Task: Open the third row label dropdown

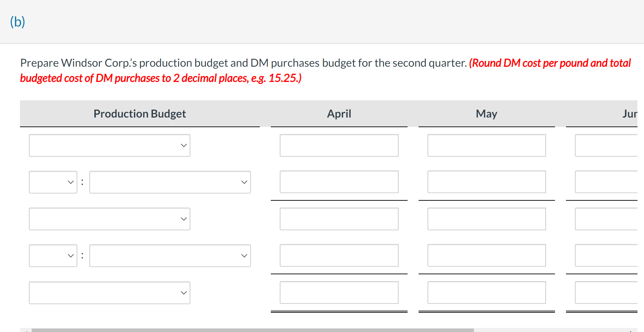Action: click(x=110, y=219)
